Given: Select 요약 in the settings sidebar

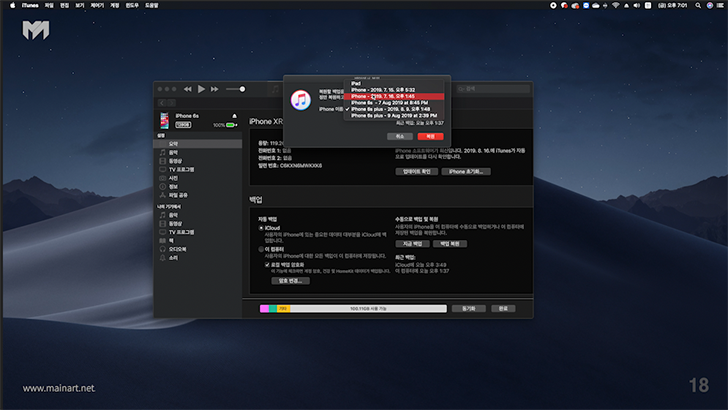Looking at the screenshot, I should 198,144.
